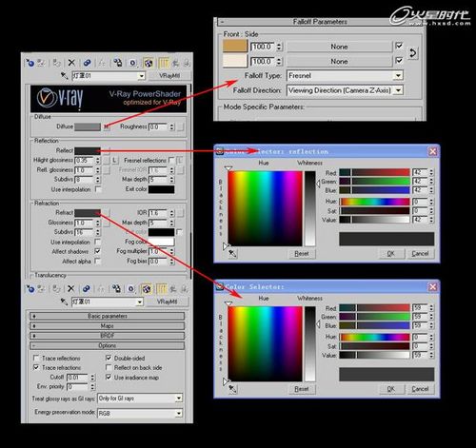
Task: Uncheck Trace refractions checkbox
Action: (x=36, y=367)
